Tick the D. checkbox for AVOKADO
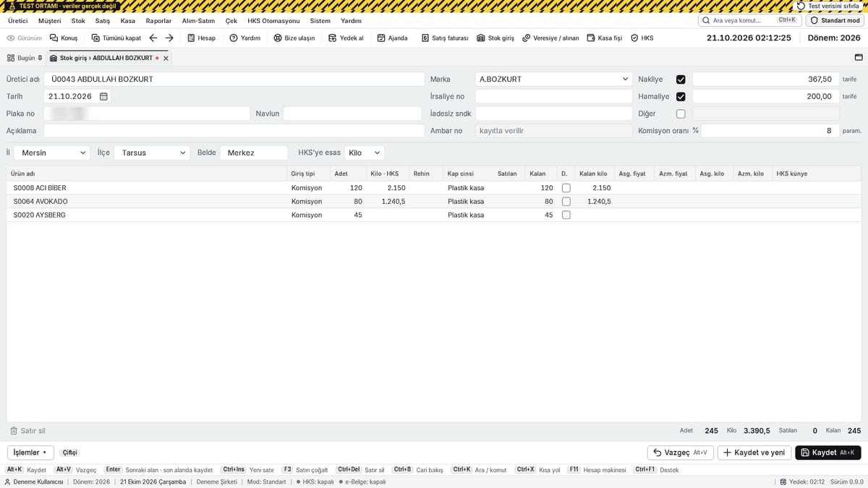This screenshot has height=488, width=868. pyautogui.click(x=566, y=202)
